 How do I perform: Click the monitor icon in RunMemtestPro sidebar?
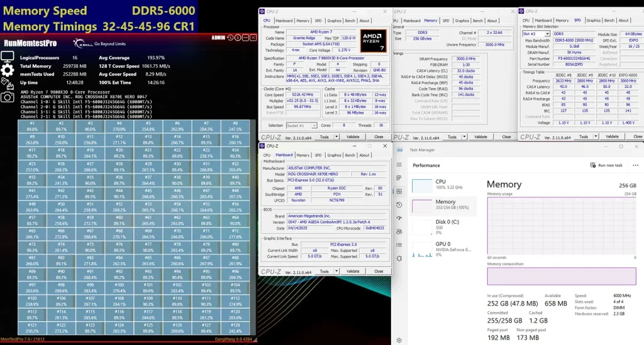(x=7, y=57)
